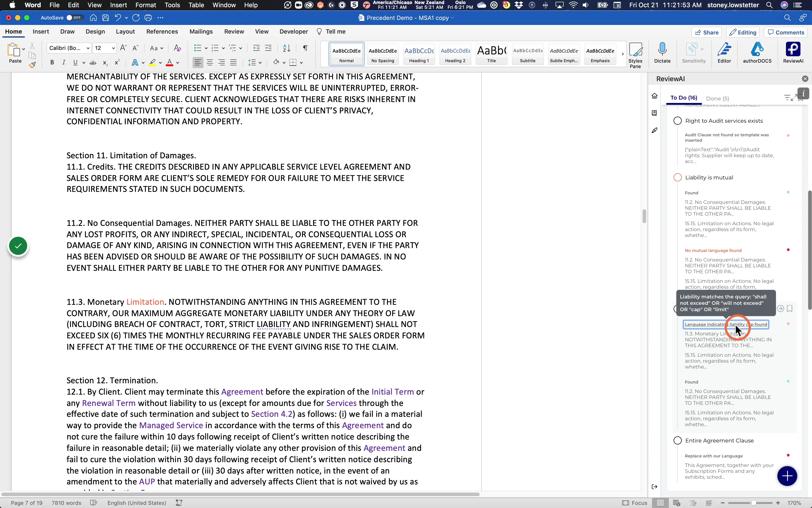Open the Table menu in menu bar
This screenshot has height=508, width=812.
tap(196, 5)
